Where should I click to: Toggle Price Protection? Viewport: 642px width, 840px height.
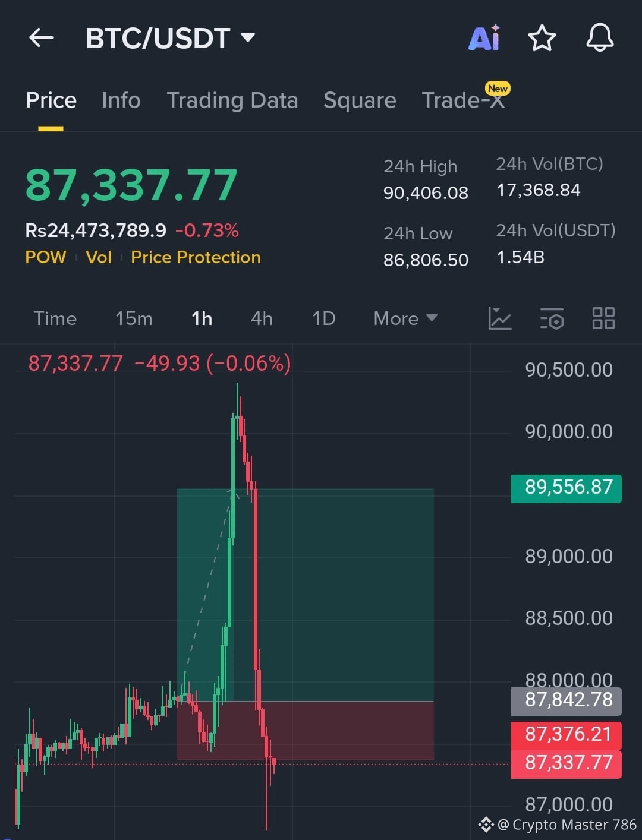[x=196, y=257]
